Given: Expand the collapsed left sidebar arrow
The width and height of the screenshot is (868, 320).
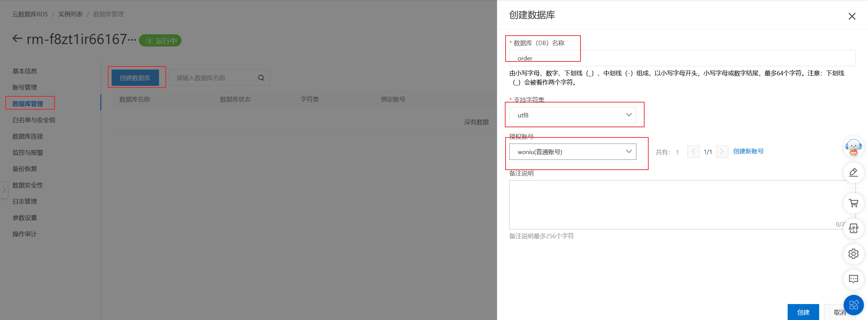Looking at the screenshot, I should (4, 190).
